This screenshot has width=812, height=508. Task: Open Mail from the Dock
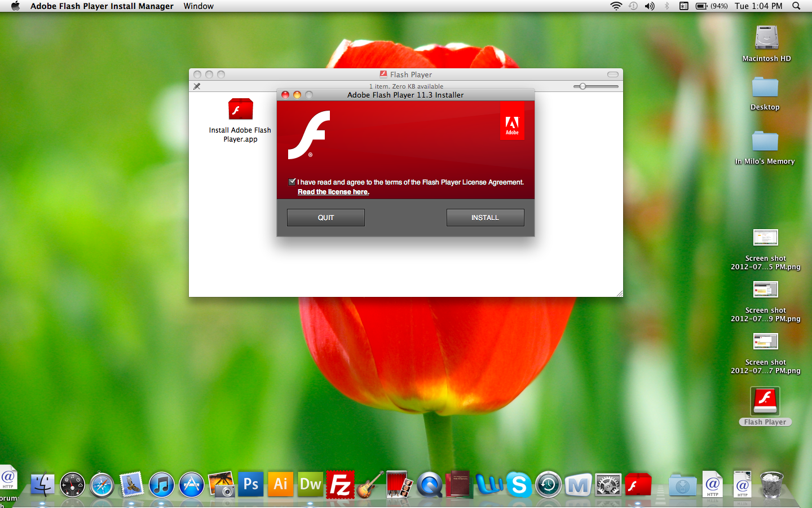[x=132, y=485]
